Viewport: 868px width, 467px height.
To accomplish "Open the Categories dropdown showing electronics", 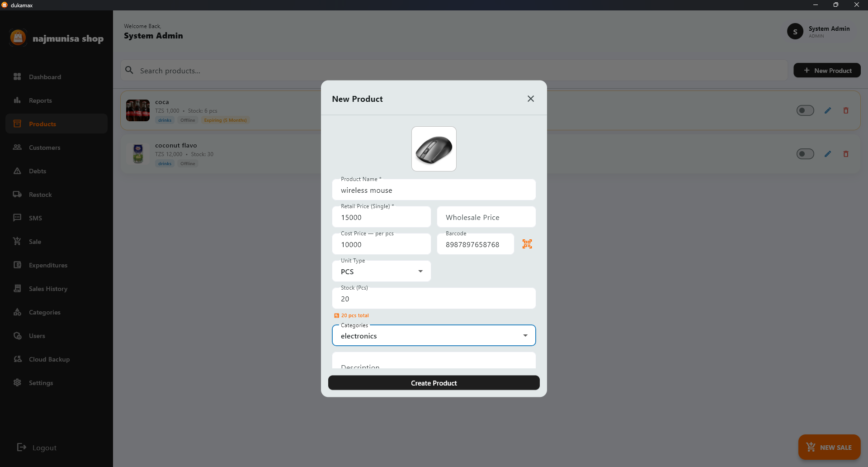I will (434, 335).
